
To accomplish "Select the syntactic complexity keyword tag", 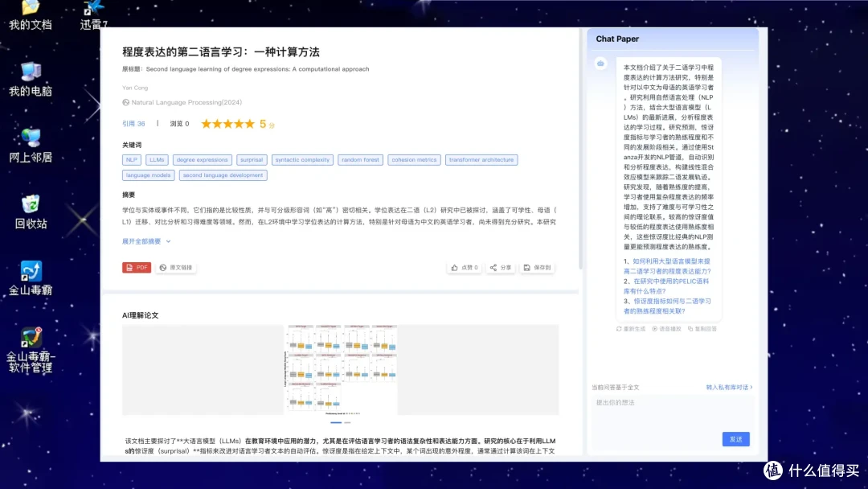I will [302, 160].
